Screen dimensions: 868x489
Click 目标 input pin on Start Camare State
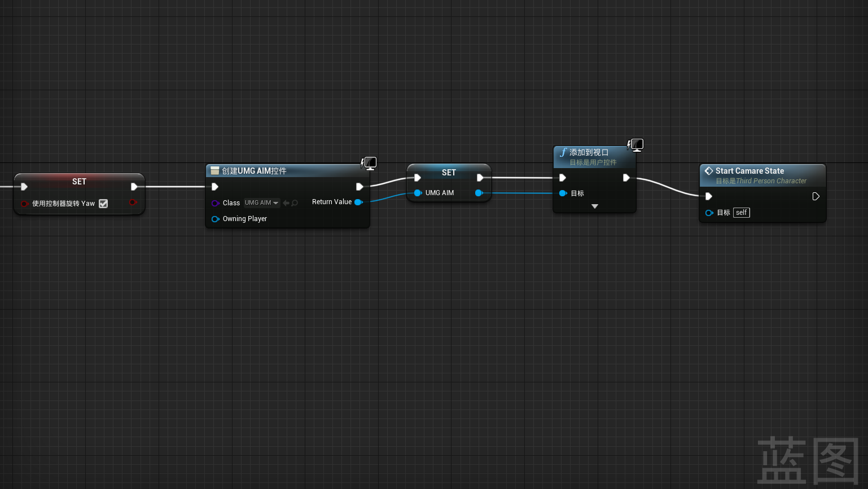tap(709, 213)
